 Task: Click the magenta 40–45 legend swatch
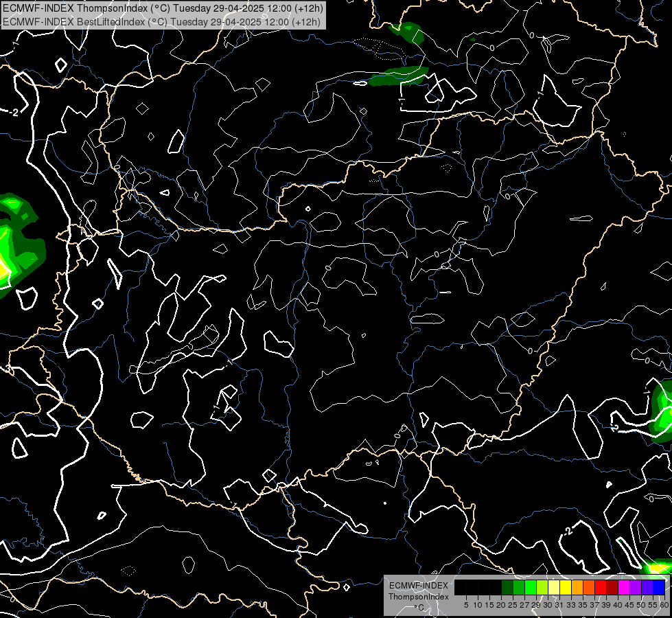624,587
